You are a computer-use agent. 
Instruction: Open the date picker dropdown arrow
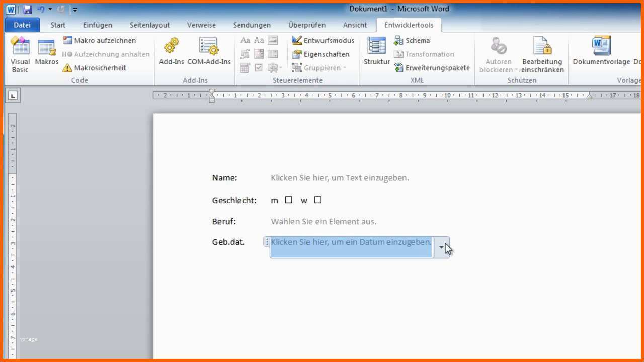pos(441,247)
